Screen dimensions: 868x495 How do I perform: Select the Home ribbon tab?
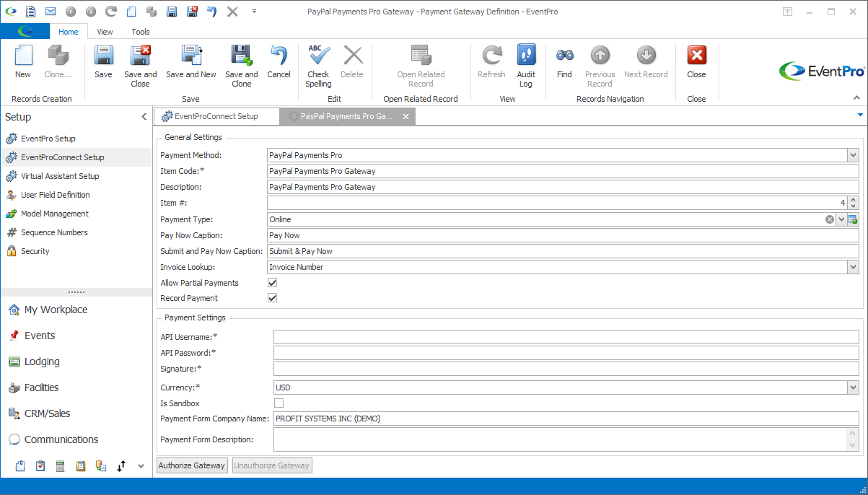click(69, 32)
